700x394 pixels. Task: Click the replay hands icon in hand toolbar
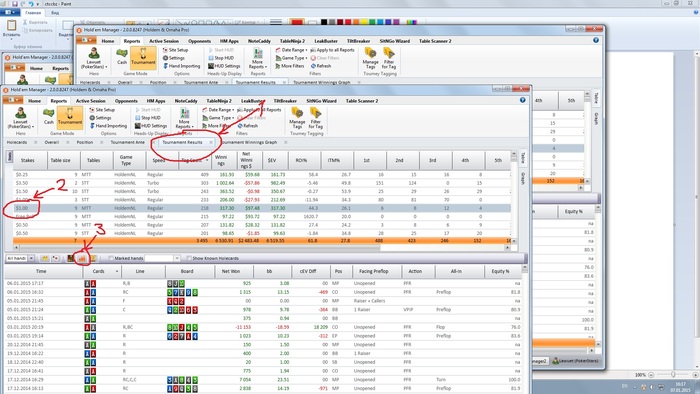[x=56, y=258]
